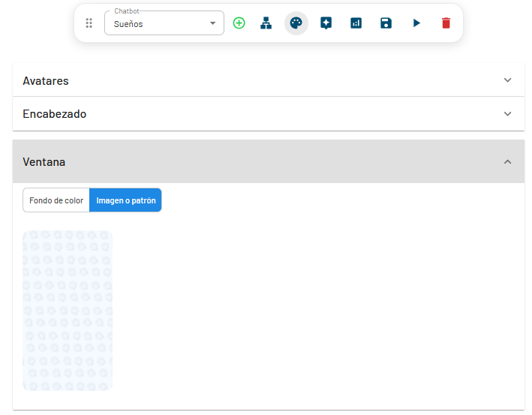Click the Avatares section header title
The image size is (532, 415).
click(x=46, y=80)
